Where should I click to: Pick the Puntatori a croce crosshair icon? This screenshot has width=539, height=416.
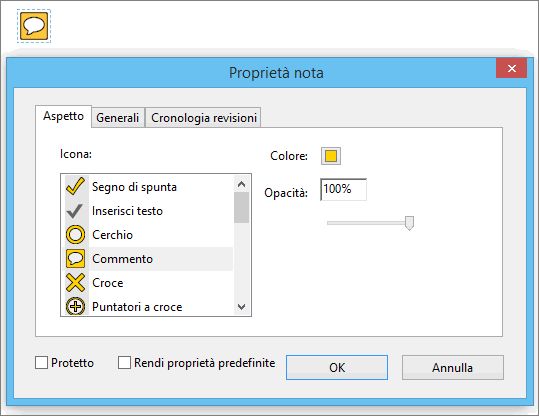[x=75, y=306]
